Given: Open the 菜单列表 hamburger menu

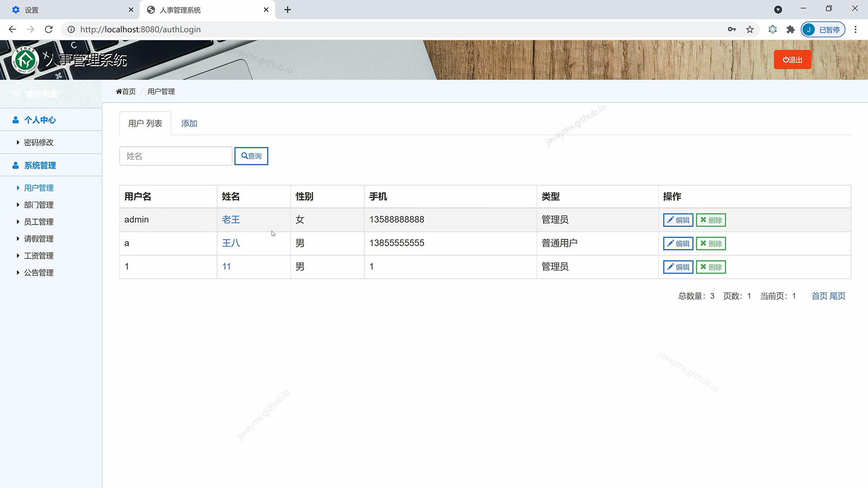Looking at the screenshot, I should click(16, 94).
